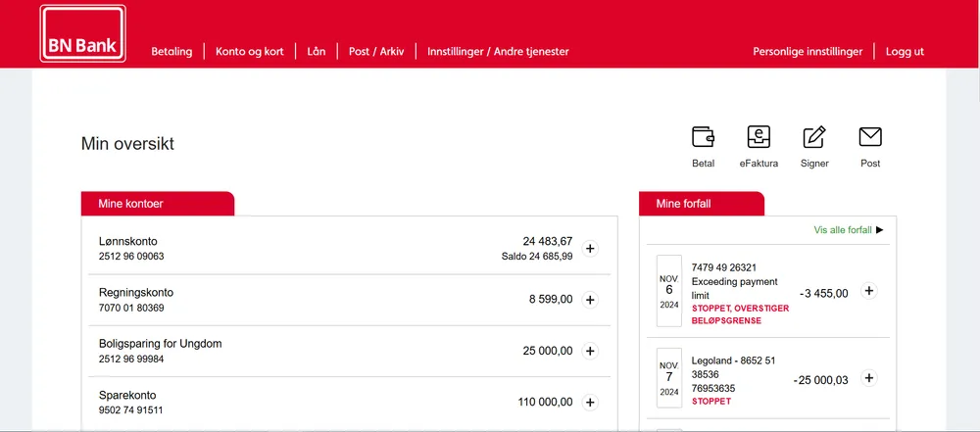This screenshot has width=980, height=432.
Task: Select the Mine kontoer tab header
Action: (x=158, y=204)
